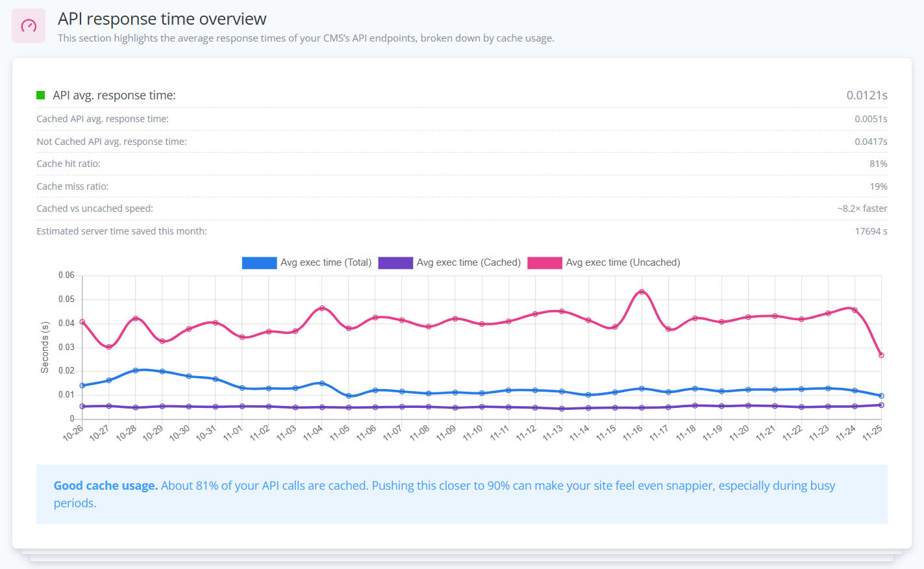924x569 pixels.
Task: Click the total exec time data point at 11-25
Action: coord(881,396)
